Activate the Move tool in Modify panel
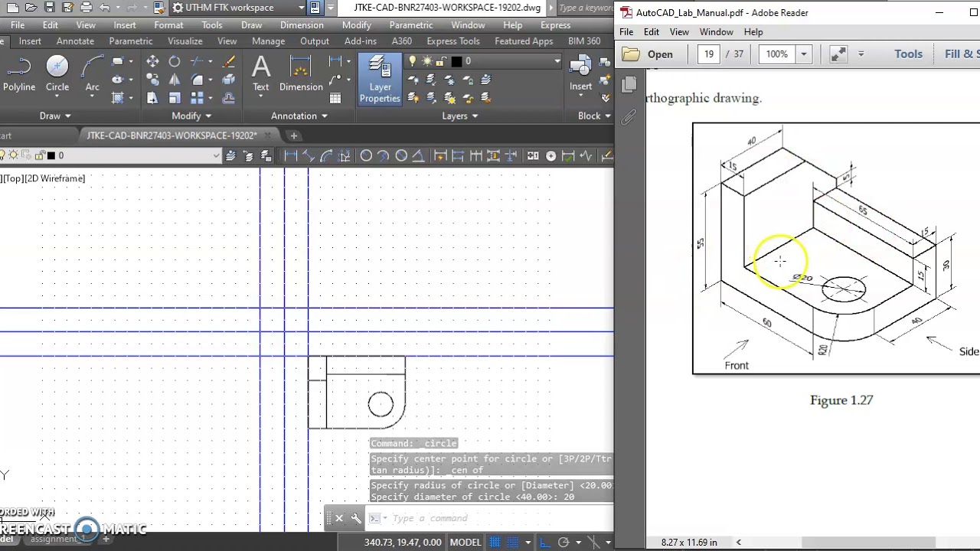The image size is (980, 551). click(x=152, y=61)
